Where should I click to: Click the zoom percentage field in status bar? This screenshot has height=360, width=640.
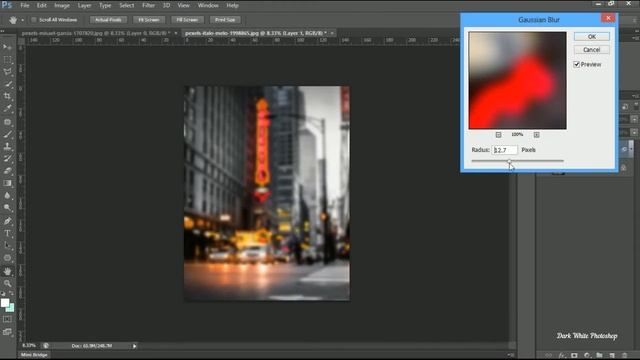click(29, 346)
